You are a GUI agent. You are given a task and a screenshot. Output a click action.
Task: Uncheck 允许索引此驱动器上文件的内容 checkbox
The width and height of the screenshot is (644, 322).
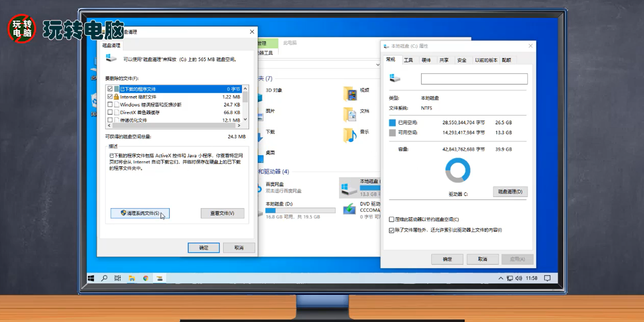(392, 230)
